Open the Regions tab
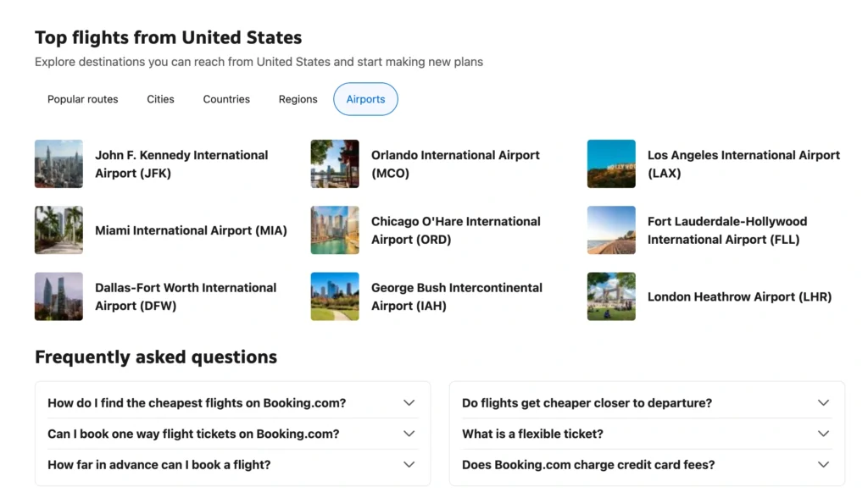Screen dimensions: 868x498 pyautogui.click(x=298, y=99)
